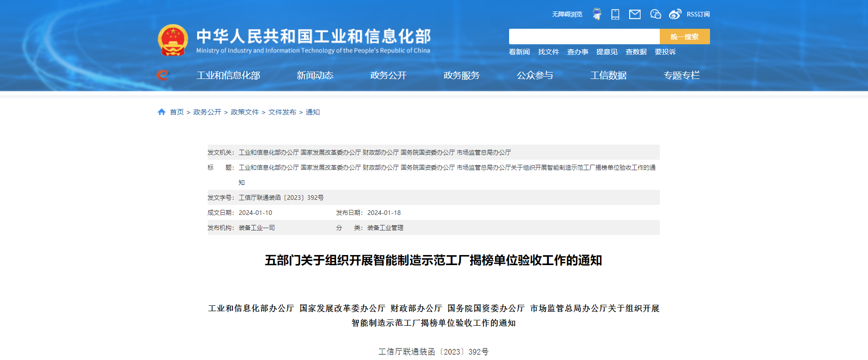Click the 找文件 quick link
This screenshot has height=360, width=868.
point(548,52)
